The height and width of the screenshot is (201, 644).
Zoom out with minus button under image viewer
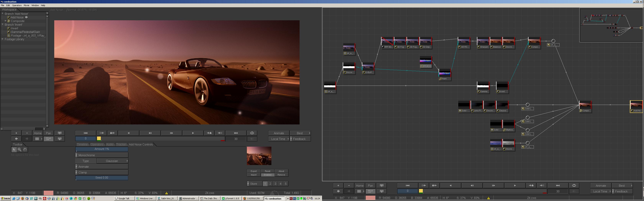(27, 133)
